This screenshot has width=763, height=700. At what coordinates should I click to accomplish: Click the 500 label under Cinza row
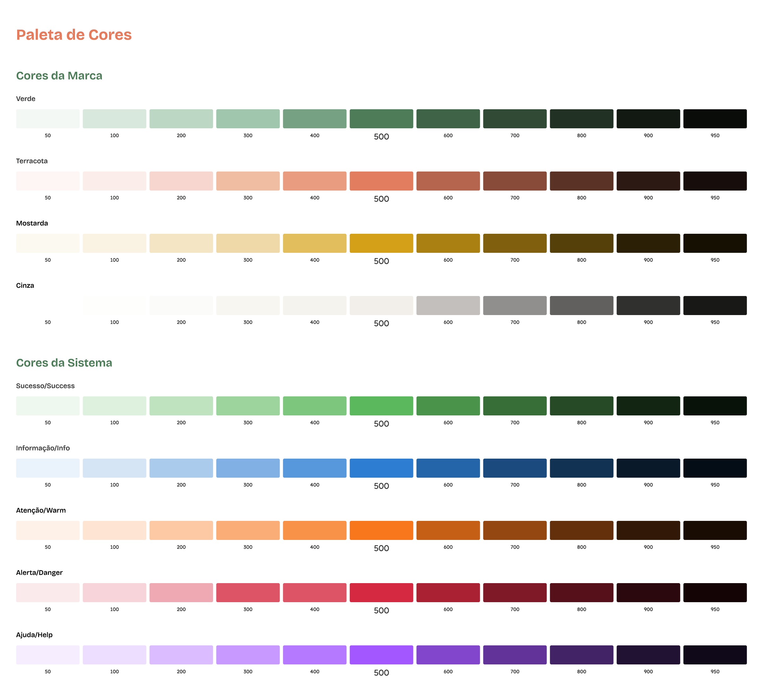(x=381, y=323)
